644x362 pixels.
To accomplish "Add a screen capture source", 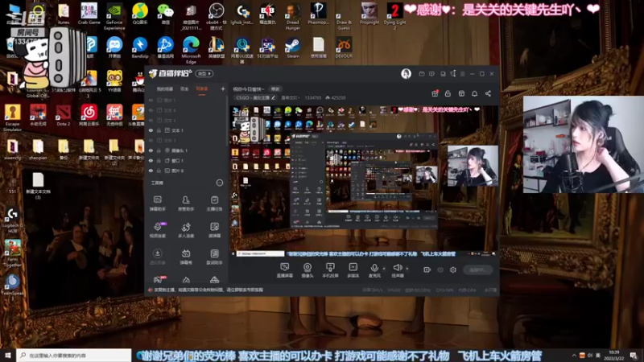I will [x=284, y=270].
